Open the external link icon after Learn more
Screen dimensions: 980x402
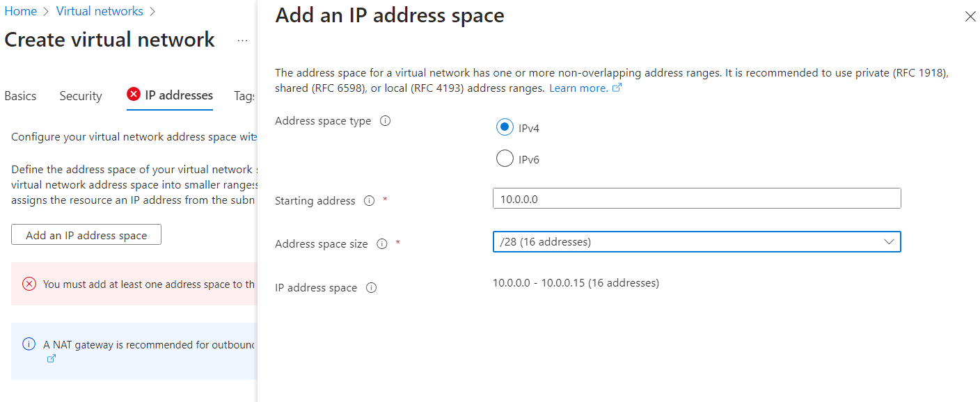coord(616,88)
